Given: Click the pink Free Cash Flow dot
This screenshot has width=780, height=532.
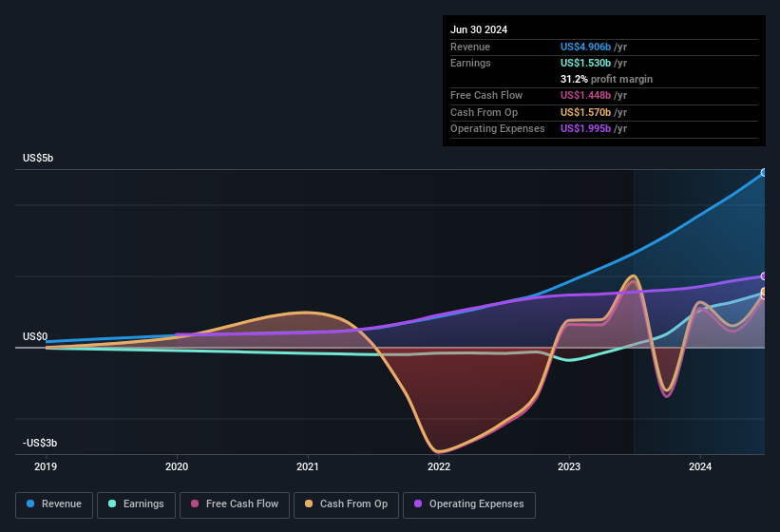Looking at the screenshot, I should point(195,503).
